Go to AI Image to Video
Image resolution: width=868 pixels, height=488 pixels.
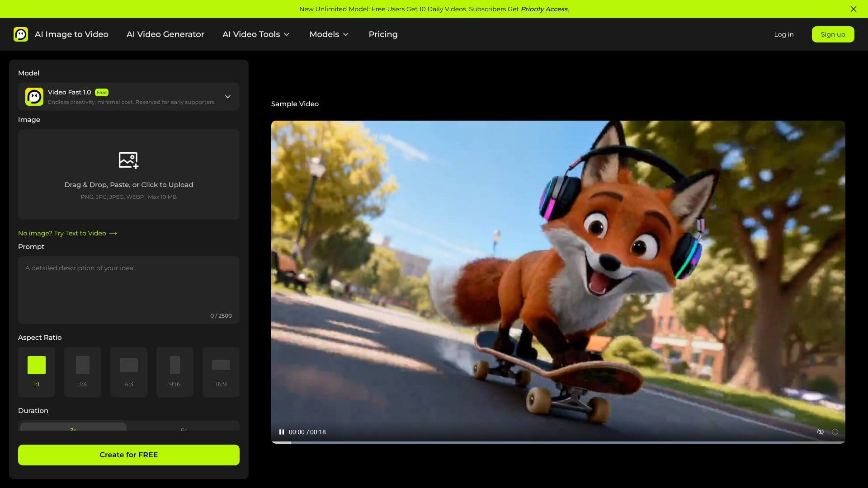click(71, 34)
